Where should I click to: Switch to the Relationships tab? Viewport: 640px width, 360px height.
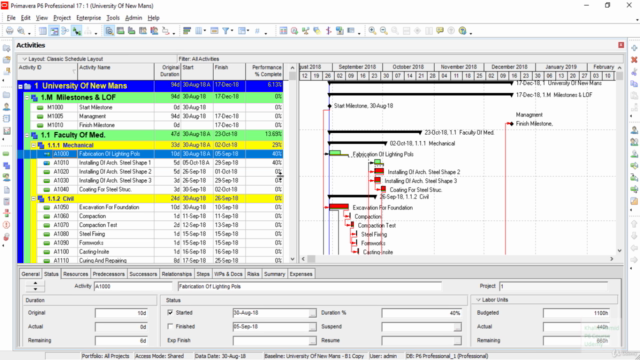point(177,274)
